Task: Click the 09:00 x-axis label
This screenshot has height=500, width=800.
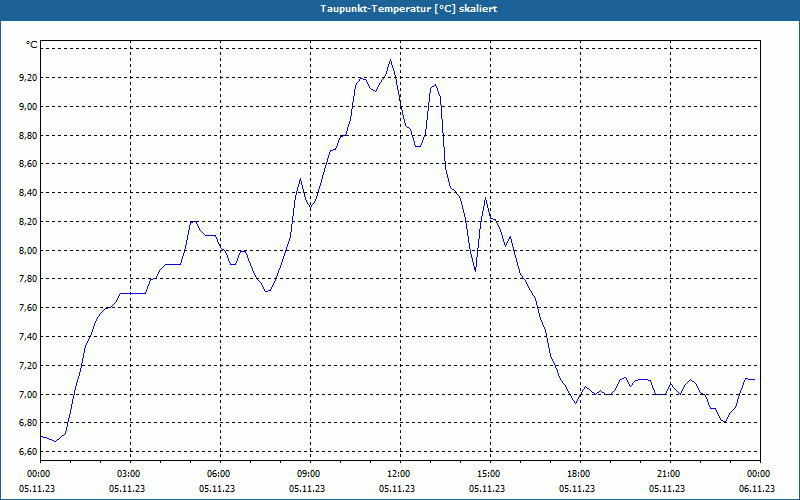Action: click(308, 474)
